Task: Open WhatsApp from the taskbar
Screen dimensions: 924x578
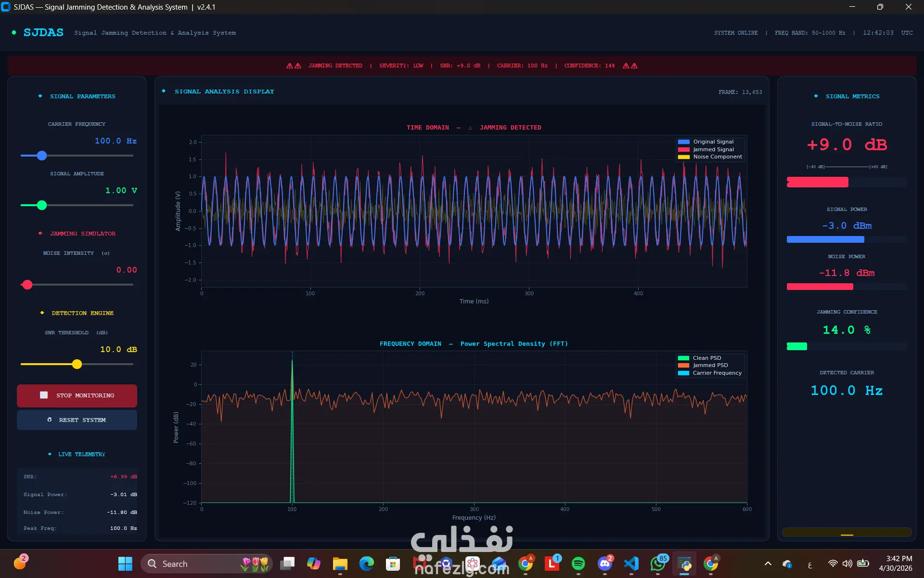Action: (658, 564)
